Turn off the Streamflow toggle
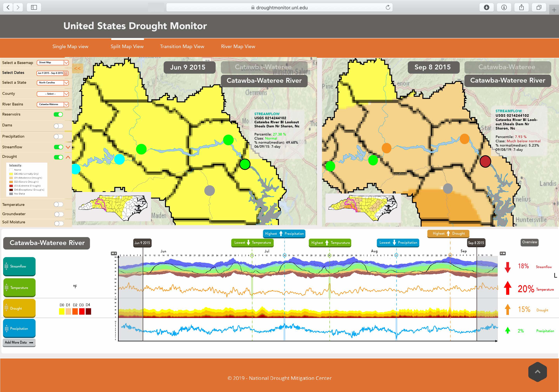Viewport: 559px width, 392px height. tap(58, 147)
